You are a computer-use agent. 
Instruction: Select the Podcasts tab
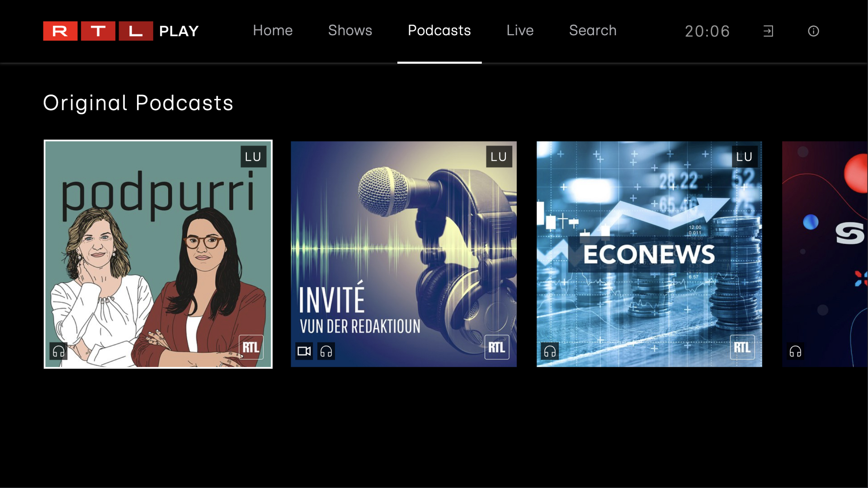tap(439, 30)
